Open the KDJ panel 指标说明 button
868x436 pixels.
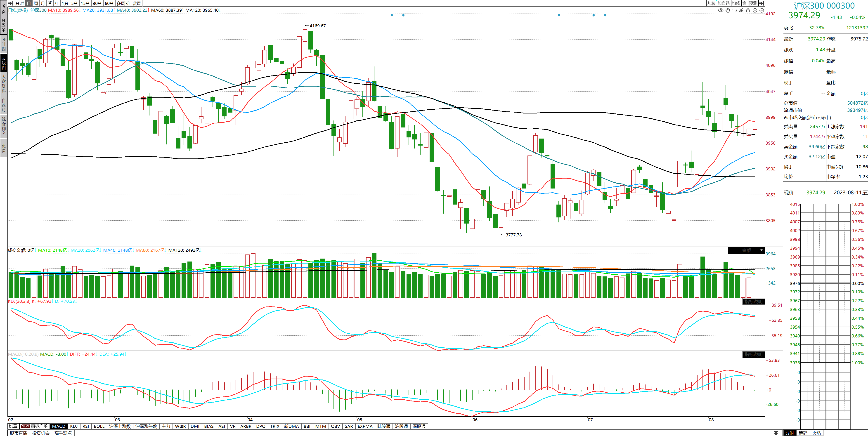point(753,302)
